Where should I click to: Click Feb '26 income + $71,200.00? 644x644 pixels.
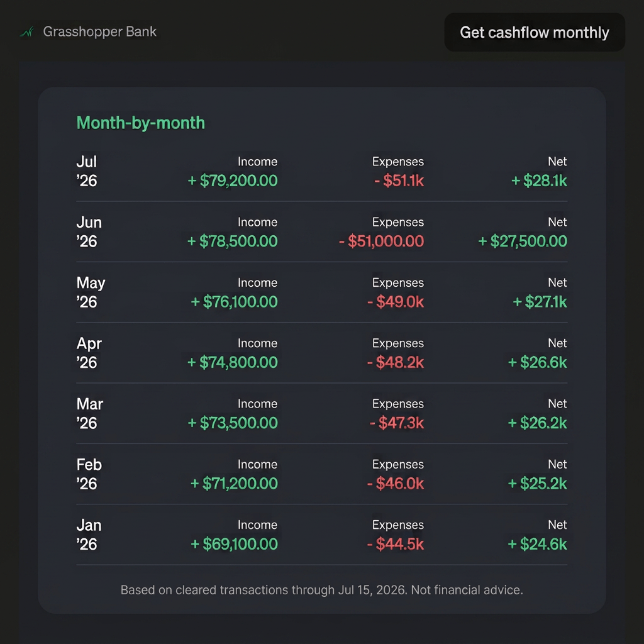tap(234, 484)
